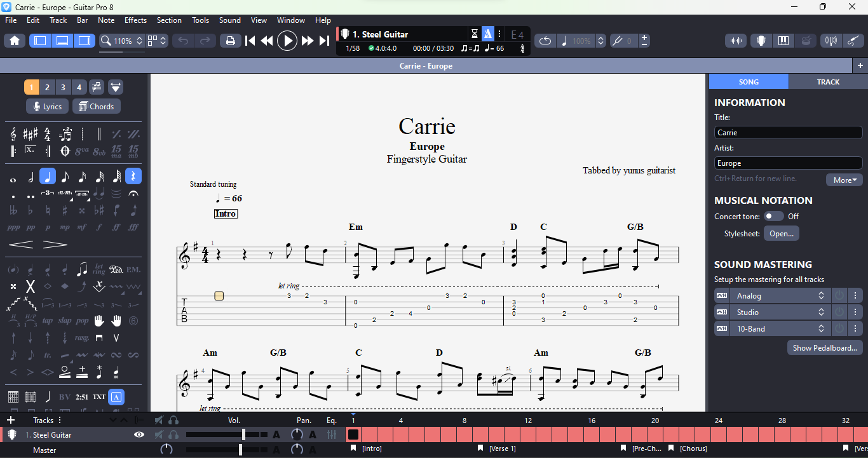Viewport: 868px width, 458px height.
Task: Switch to the SONG inspector tab
Action: click(x=749, y=82)
